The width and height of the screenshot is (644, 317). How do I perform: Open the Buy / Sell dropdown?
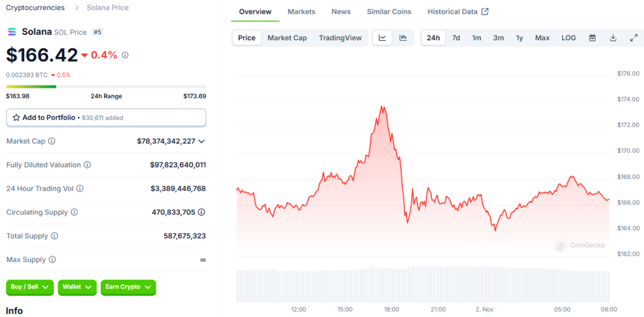30,287
